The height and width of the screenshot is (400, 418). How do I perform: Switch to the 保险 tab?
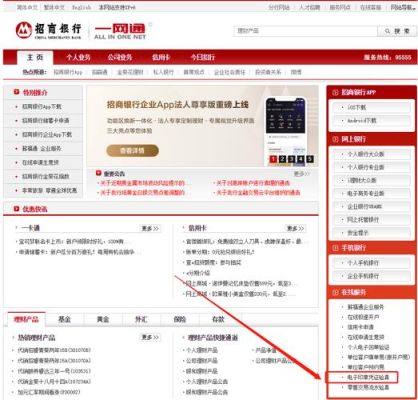coord(180,319)
